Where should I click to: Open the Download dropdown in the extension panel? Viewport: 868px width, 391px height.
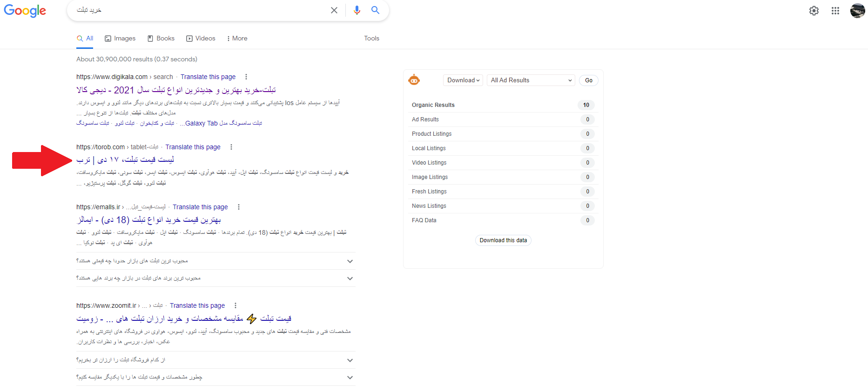463,80
